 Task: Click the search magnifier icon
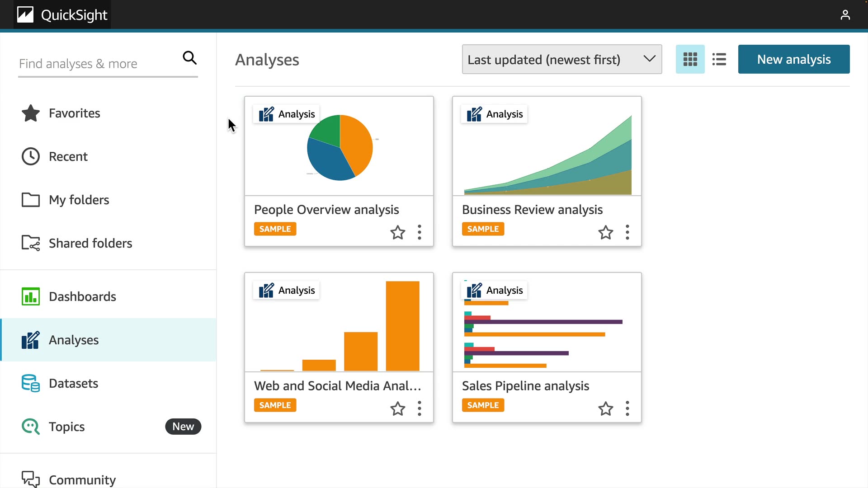coord(189,58)
